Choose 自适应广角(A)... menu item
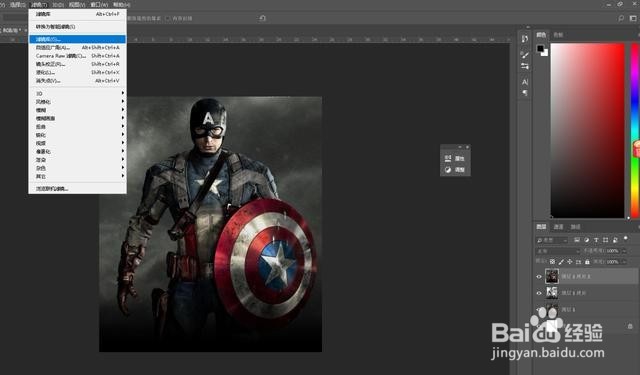 (78, 47)
